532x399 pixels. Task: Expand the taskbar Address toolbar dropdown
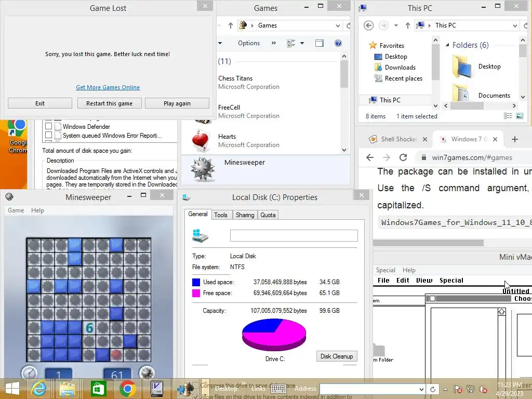pyautogui.click(x=421, y=389)
